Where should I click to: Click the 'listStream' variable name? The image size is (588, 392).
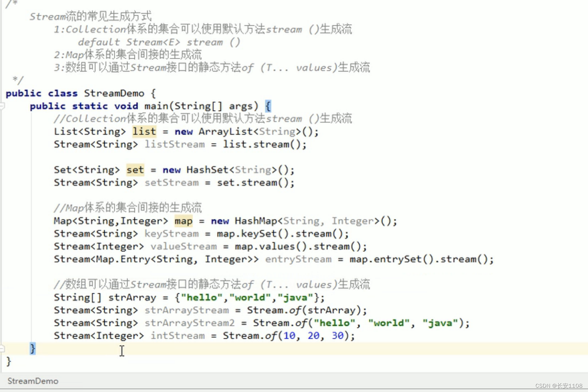click(x=174, y=144)
